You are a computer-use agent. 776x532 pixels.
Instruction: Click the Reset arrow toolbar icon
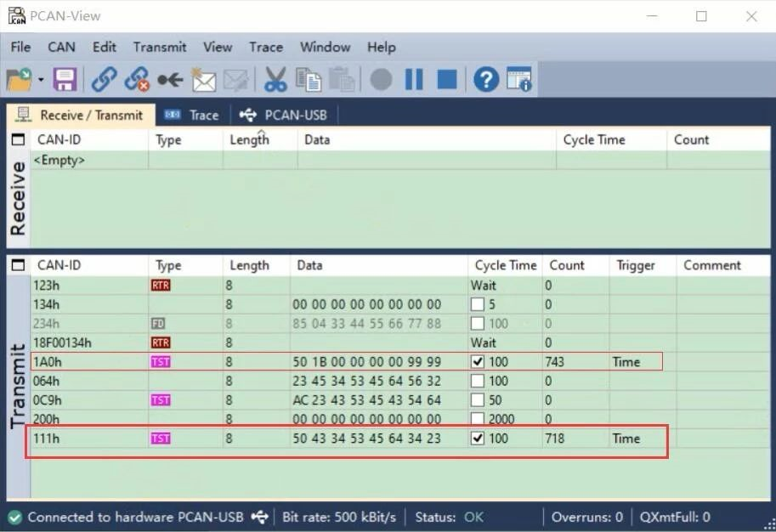pos(170,80)
